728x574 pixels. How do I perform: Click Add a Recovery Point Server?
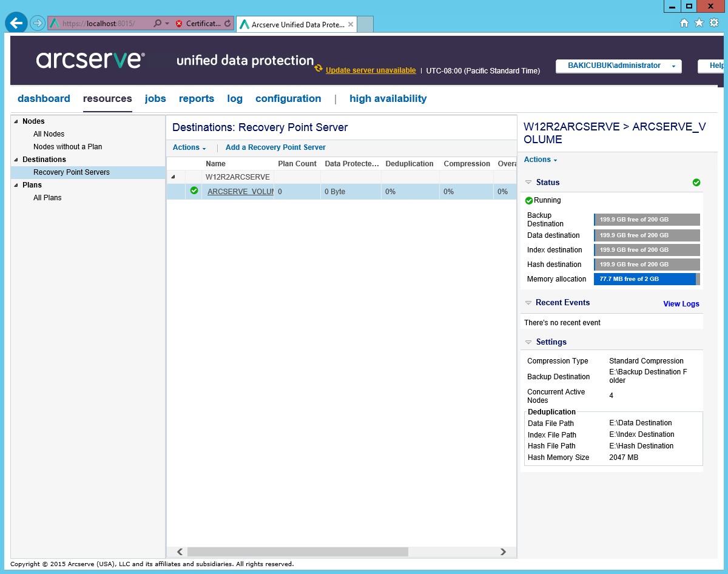coord(275,147)
